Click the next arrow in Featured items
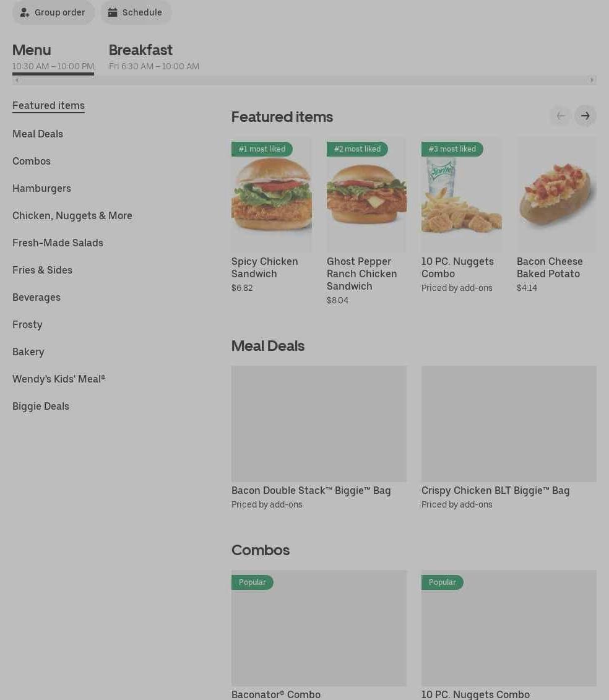The image size is (609, 700). [x=585, y=116]
